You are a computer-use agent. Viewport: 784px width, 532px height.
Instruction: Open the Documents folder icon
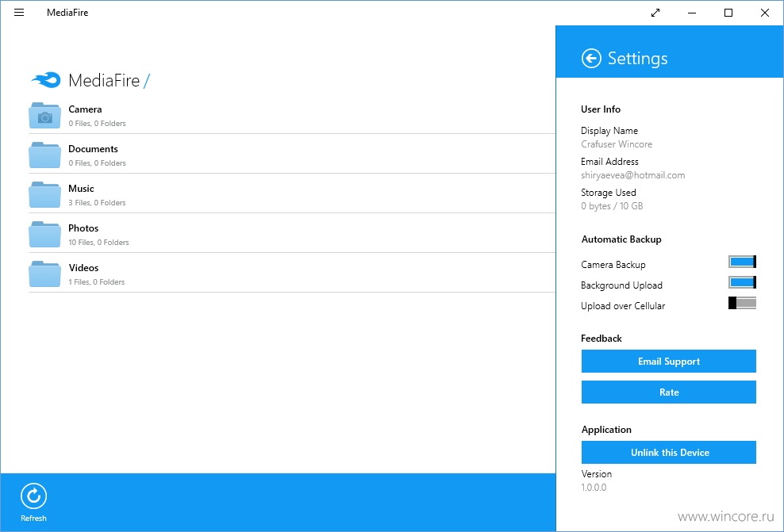coord(45,155)
